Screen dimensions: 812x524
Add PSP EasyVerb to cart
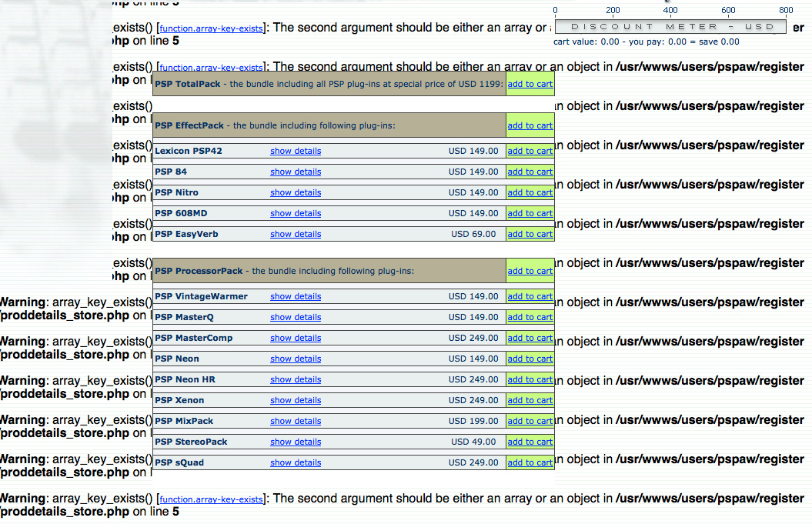point(530,233)
